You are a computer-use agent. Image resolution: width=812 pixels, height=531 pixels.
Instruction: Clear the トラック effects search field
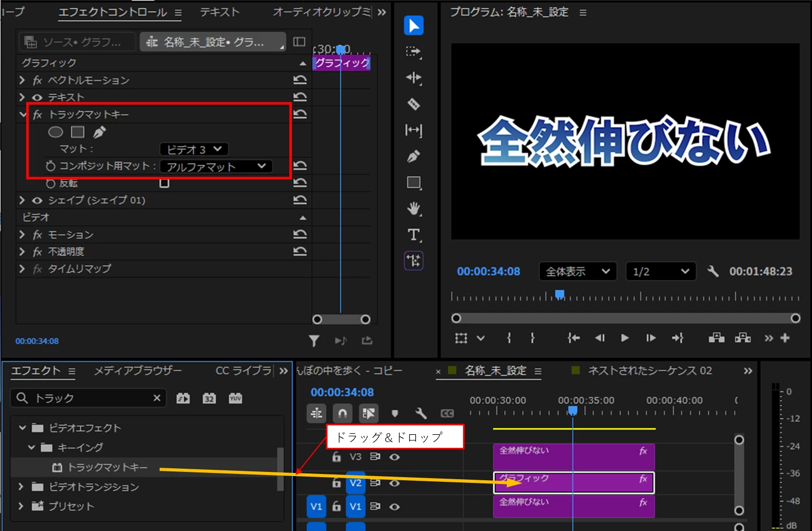pyautogui.click(x=157, y=398)
